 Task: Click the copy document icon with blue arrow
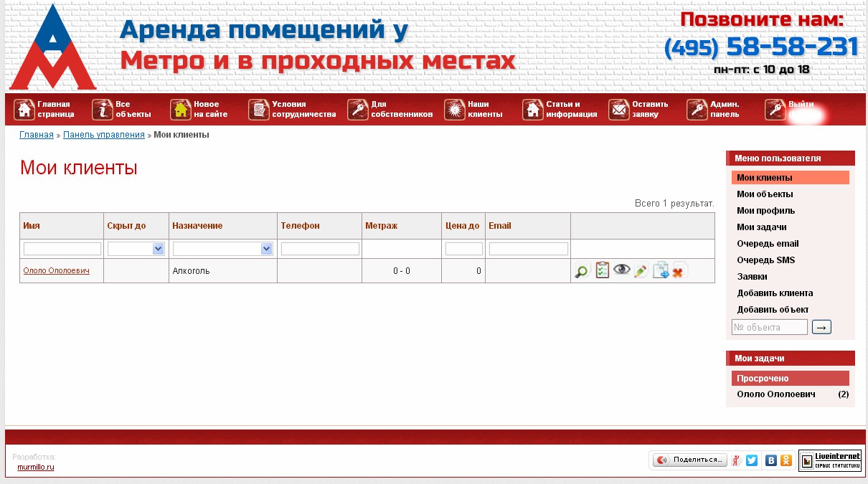click(661, 270)
